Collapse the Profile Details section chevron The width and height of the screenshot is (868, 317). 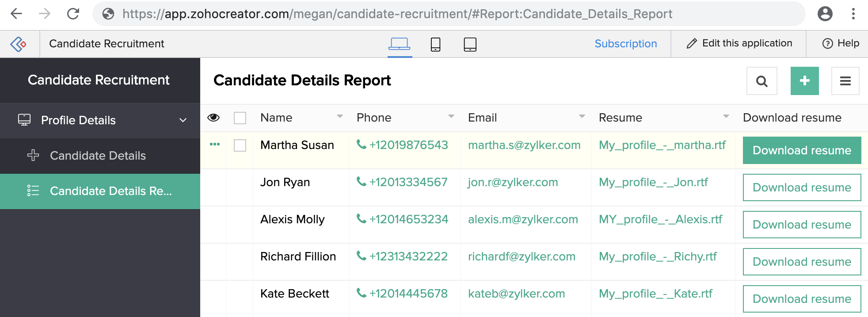pyautogui.click(x=183, y=120)
